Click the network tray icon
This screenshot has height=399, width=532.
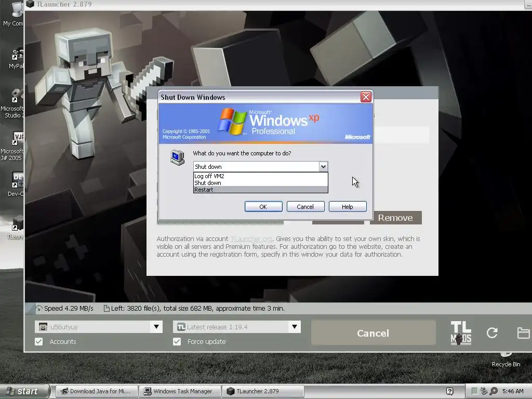484,391
